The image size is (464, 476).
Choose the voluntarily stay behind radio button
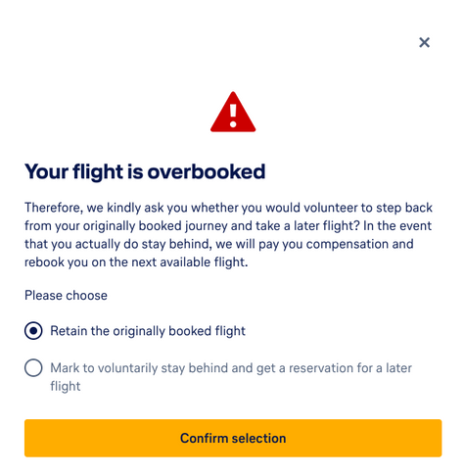pos(33,368)
